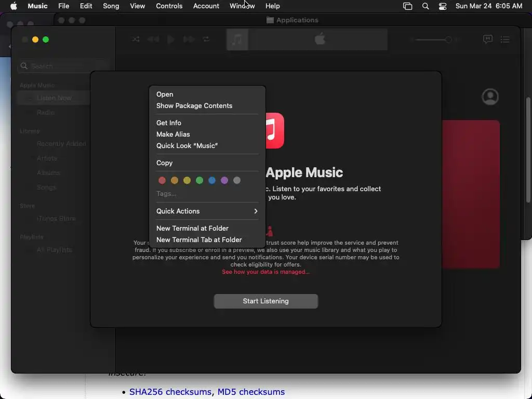Click the Start Listening button
This screenshot has height=399, width=532.
[x=265, y=301]
